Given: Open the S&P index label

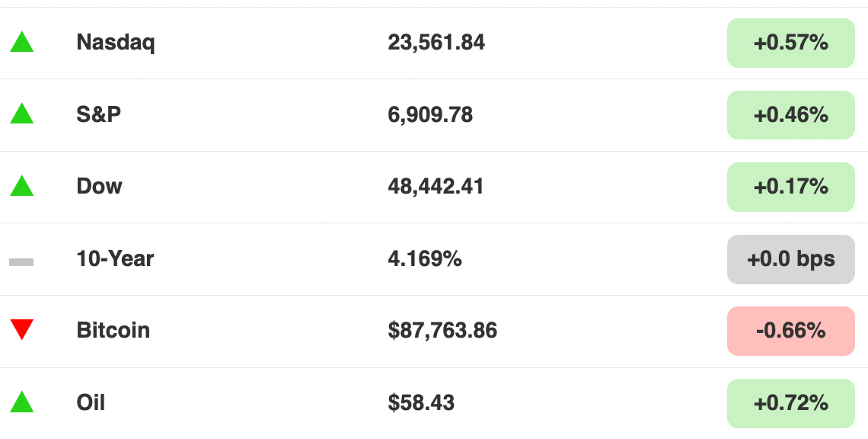Looking at the screenshot, I should (98, 114).
